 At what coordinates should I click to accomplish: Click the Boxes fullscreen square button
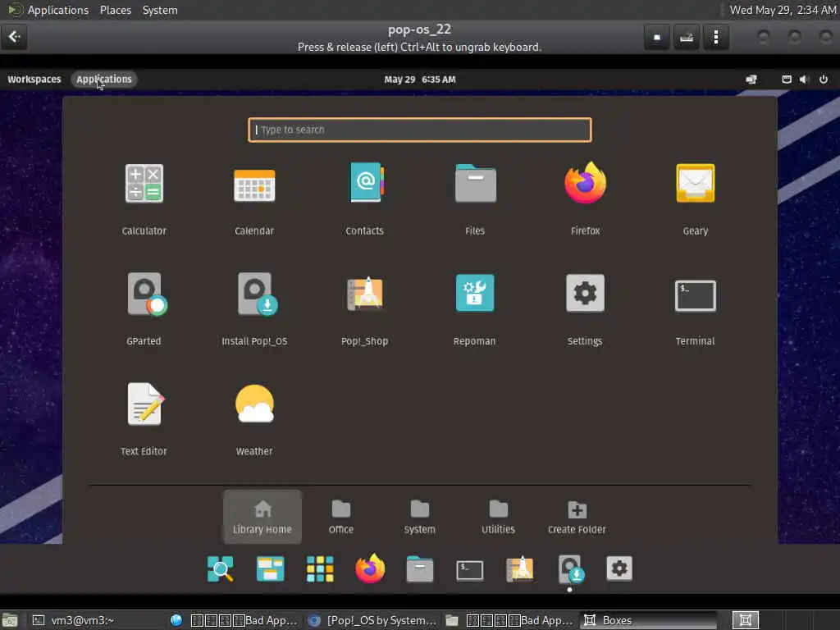657,37
